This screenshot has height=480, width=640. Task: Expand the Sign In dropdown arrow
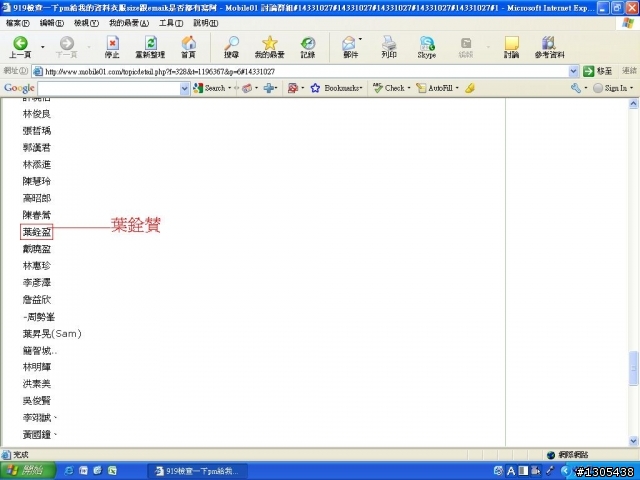(631, 88)
